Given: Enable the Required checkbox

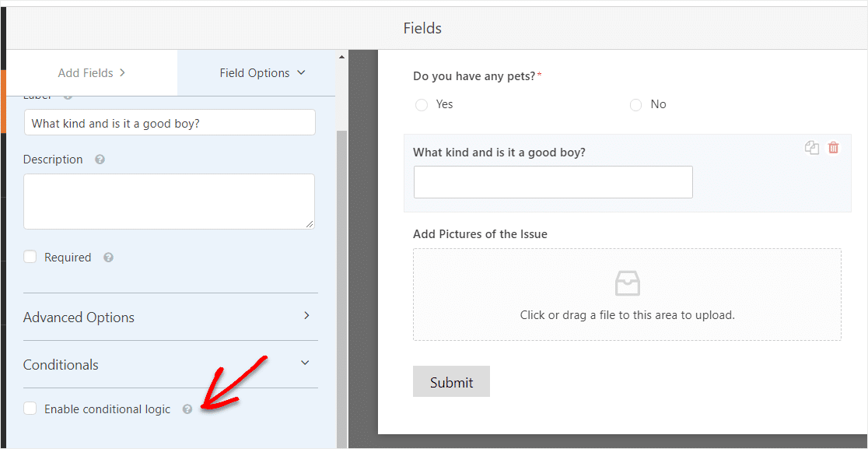Looking at the screenshot, I should (30, 257).
